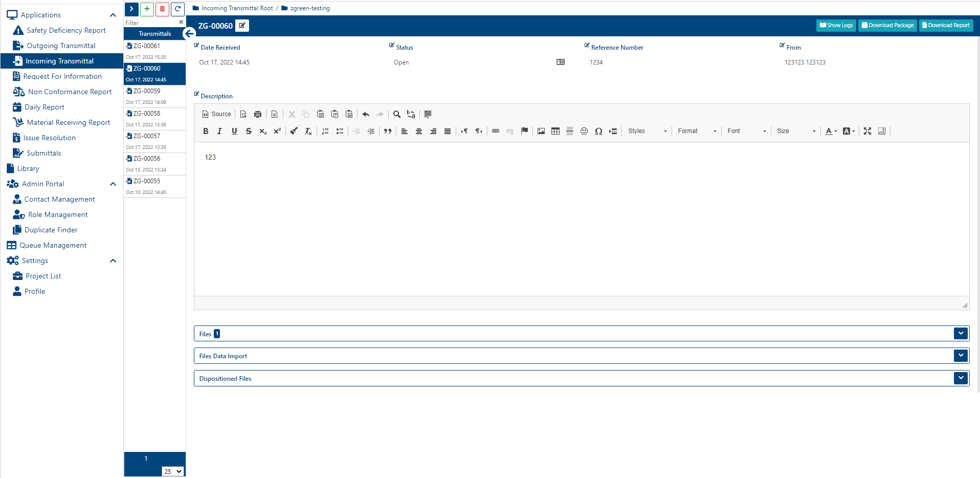This screenshot has height=478, width=980.
Task: Open Outgoing Transmittal in sidebar
Action: (61, 46)
